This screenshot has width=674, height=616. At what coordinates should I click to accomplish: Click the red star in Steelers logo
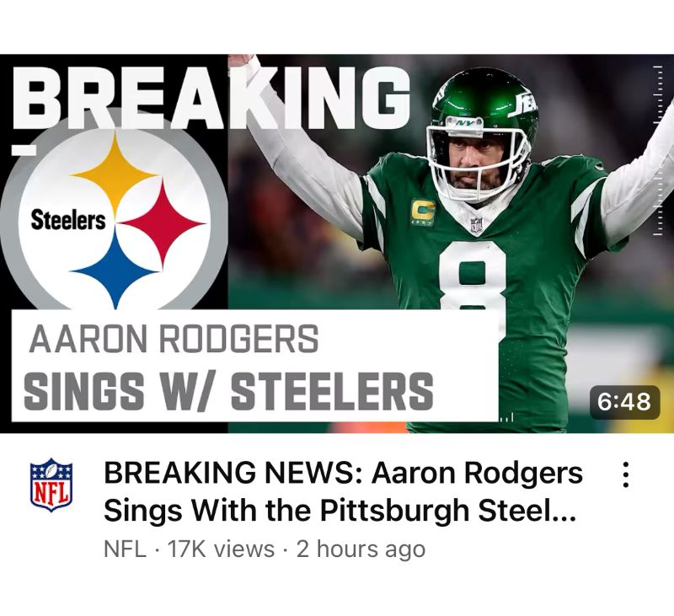[x=162, y=223]
